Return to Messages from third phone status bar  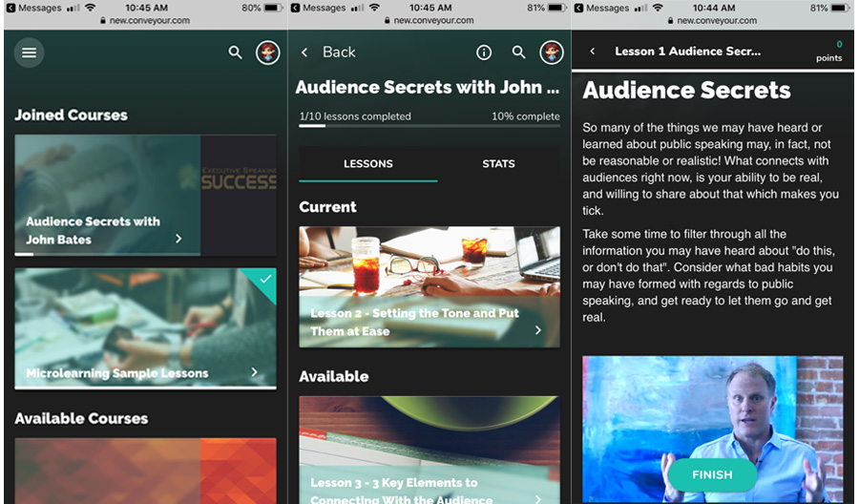click(x=601, y=8)
